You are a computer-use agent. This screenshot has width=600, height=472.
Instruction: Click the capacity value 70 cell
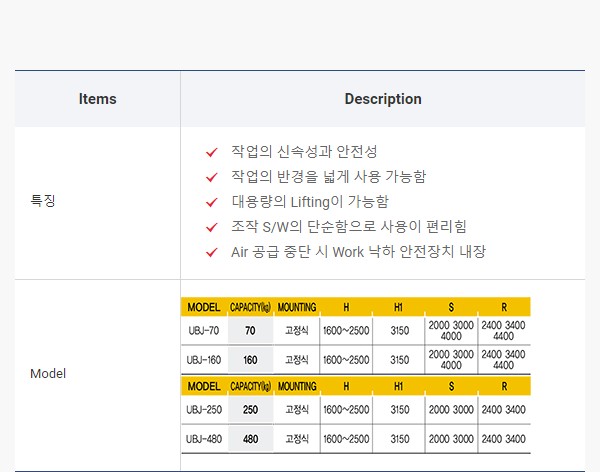pos(250,330)
